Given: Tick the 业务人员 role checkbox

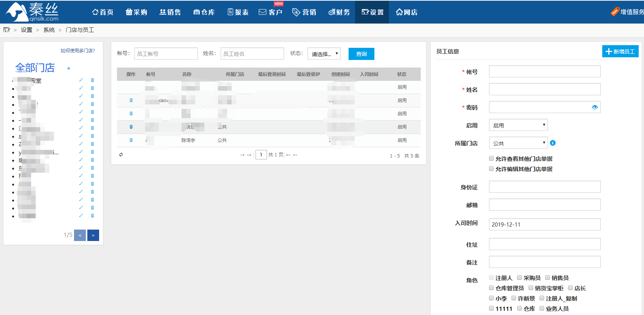Looking at the screenshot, I should pos(542,308).
